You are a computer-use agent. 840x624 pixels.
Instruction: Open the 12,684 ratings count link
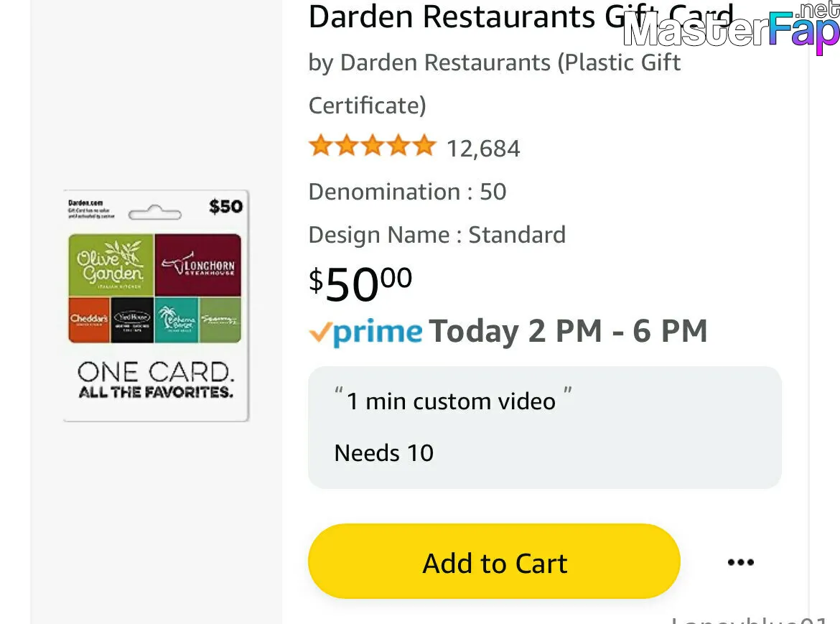click(x=483, y=149)
